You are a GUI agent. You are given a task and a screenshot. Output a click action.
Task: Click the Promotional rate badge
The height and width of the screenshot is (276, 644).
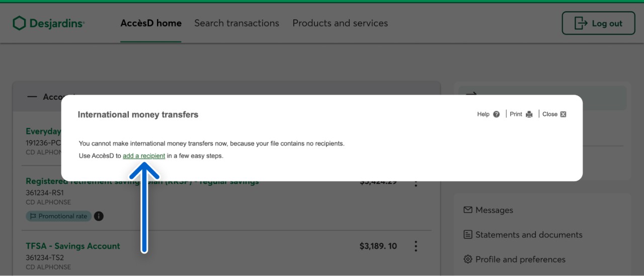click(x=58, y=216)
